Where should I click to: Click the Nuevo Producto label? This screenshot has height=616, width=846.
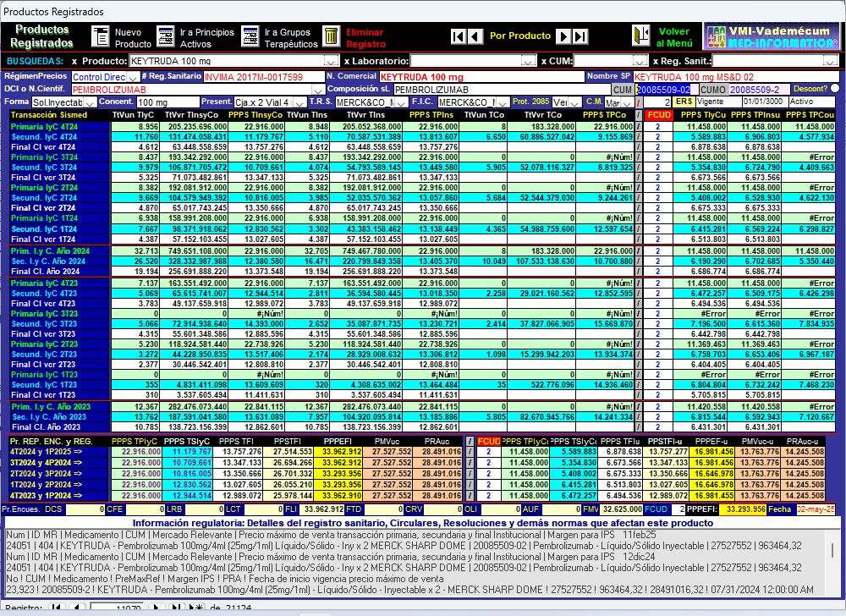click(133, 38)
